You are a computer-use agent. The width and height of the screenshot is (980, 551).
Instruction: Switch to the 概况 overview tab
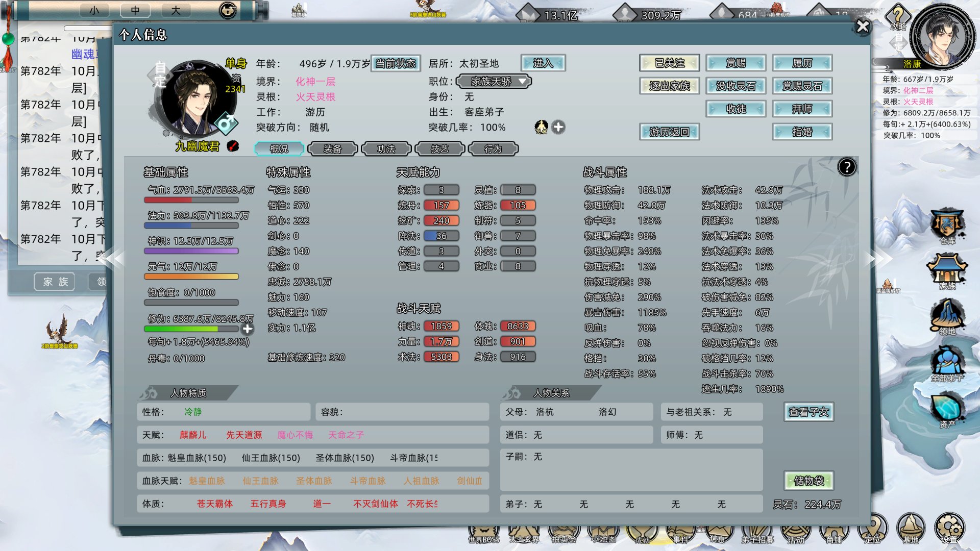(x=279, y=148)
